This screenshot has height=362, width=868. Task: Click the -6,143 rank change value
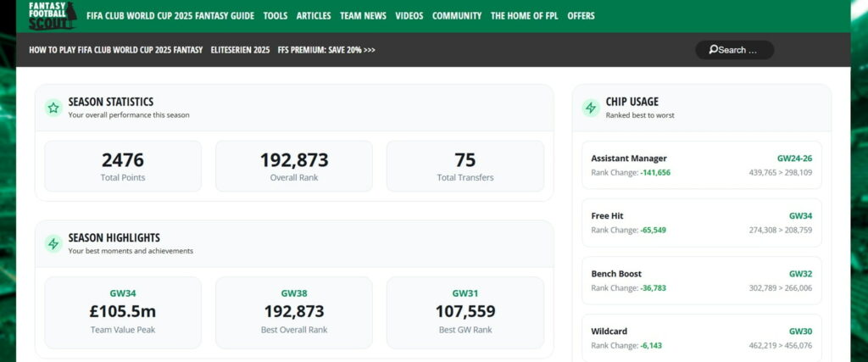[651, 345]
